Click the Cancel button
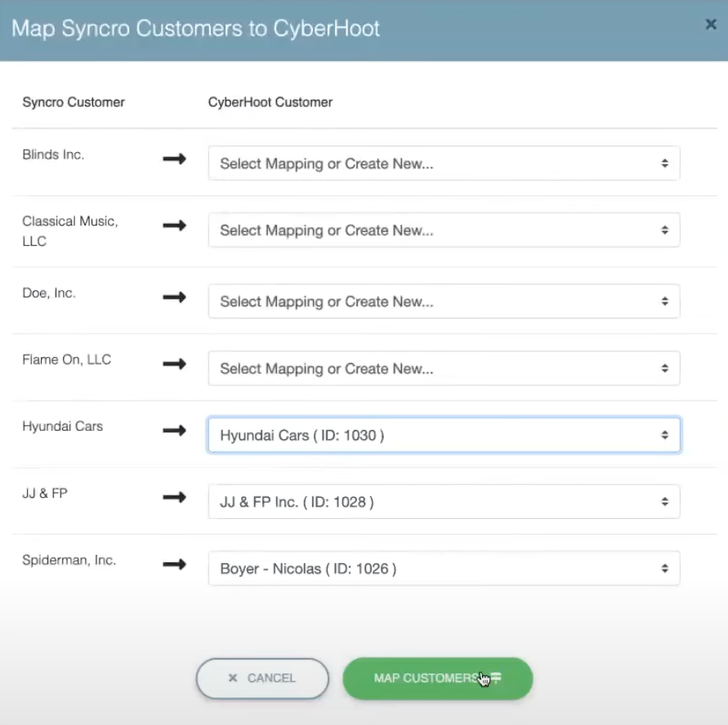The width and height of the screenshot is (728, 725). point(262,678)
